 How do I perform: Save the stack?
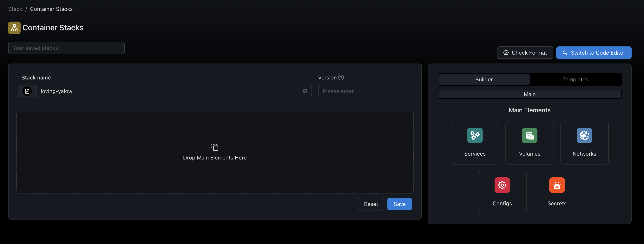399,204
